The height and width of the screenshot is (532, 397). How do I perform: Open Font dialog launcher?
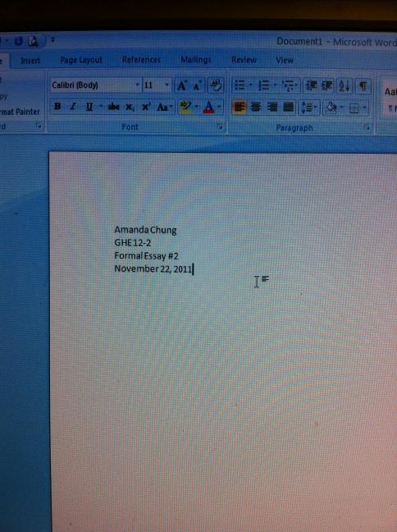(x=220, y=127)
